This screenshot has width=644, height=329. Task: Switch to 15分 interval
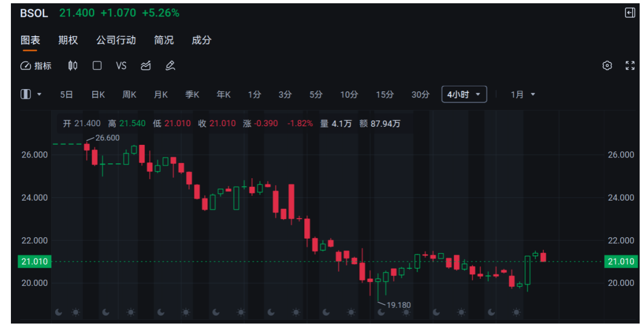pyautogui.click(x=385, y=95)
